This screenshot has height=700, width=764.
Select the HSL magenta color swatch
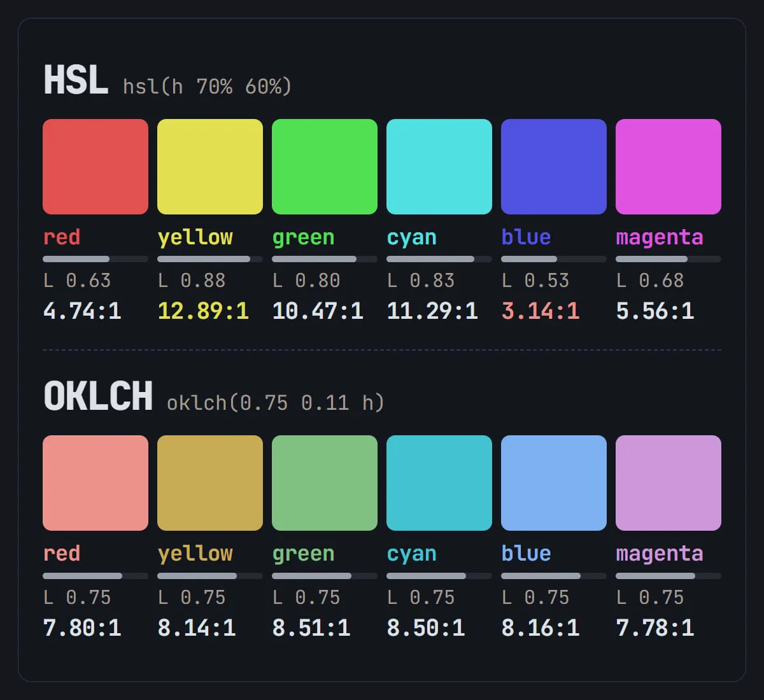pyautogui.click(x=668, y=167)
